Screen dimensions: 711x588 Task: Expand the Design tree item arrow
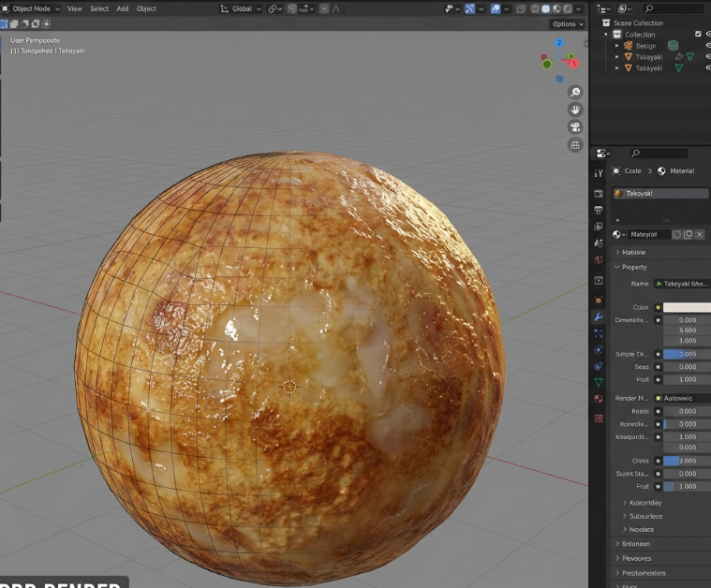(x=617, y=45)
